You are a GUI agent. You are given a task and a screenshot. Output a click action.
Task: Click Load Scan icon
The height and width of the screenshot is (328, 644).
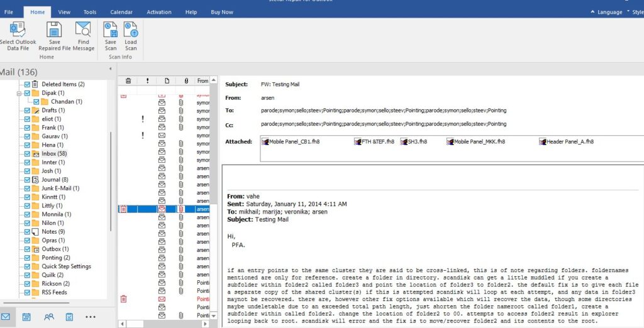coord(131,30)
